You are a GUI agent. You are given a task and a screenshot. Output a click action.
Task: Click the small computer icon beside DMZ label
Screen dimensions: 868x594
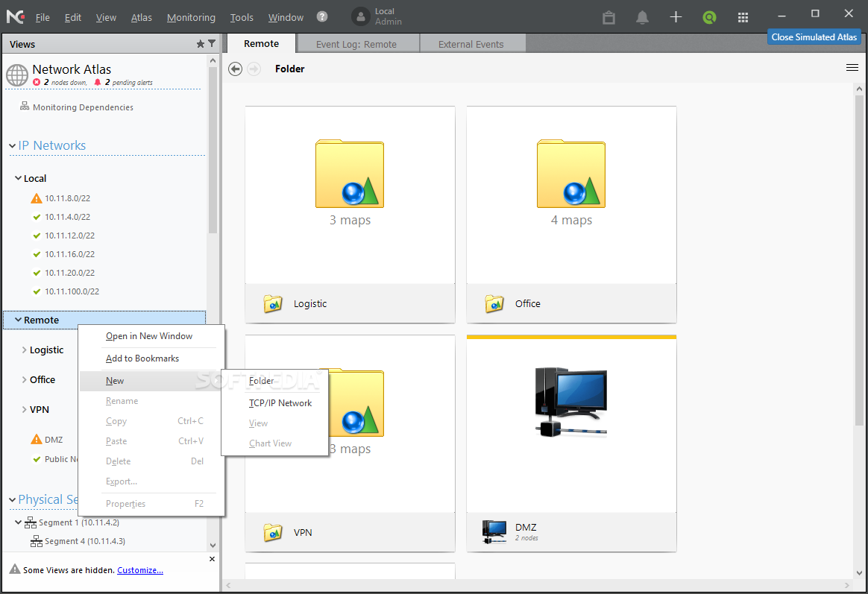pyautogui.click(x=494, y=531)
